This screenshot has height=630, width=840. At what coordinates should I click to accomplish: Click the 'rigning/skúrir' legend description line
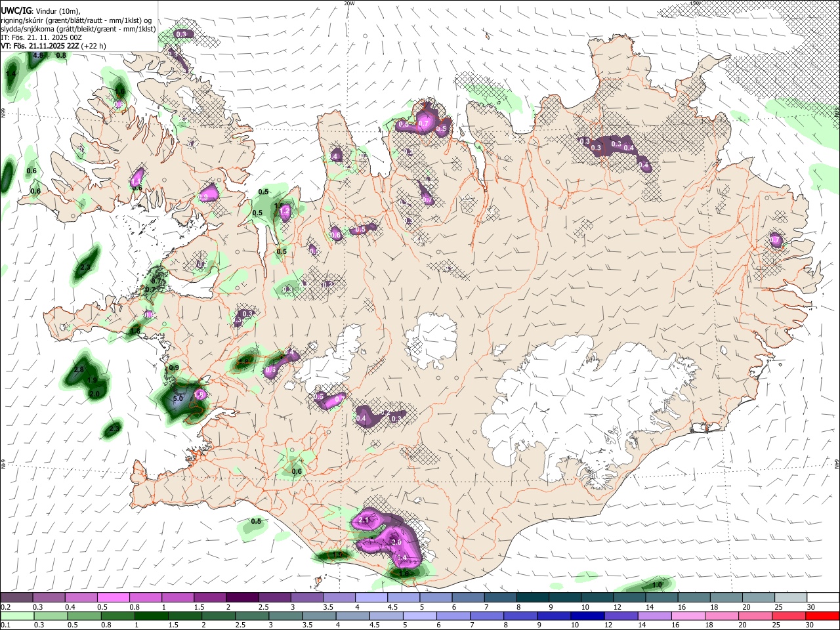coord(76,20)
